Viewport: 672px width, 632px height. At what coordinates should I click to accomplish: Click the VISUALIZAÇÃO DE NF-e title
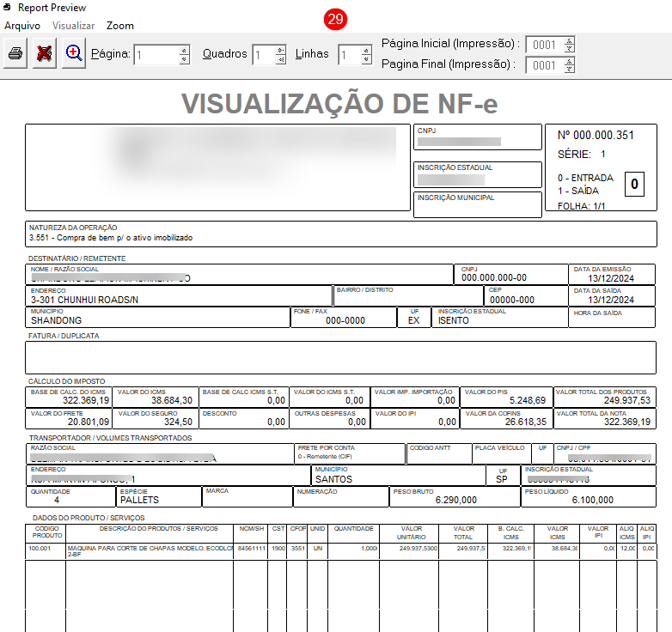pyautogui.click(x=339, y=104)
